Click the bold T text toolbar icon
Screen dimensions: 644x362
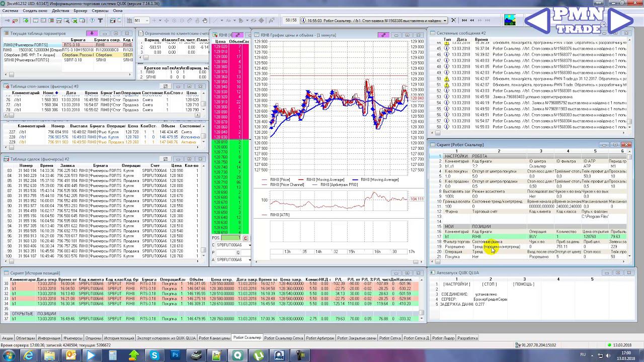click(x=100, y=21)
